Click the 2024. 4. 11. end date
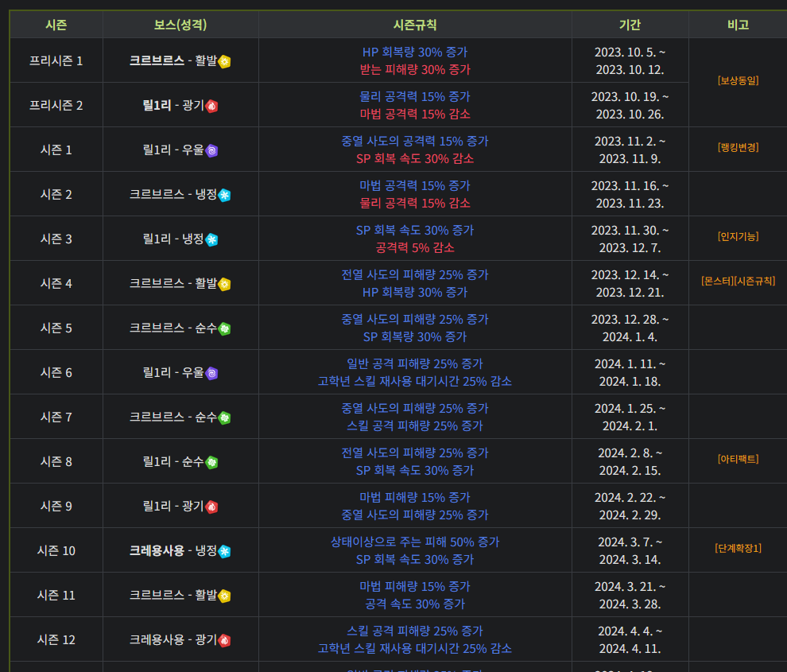This screenshot has height=672, width=787. pos(630,649)
